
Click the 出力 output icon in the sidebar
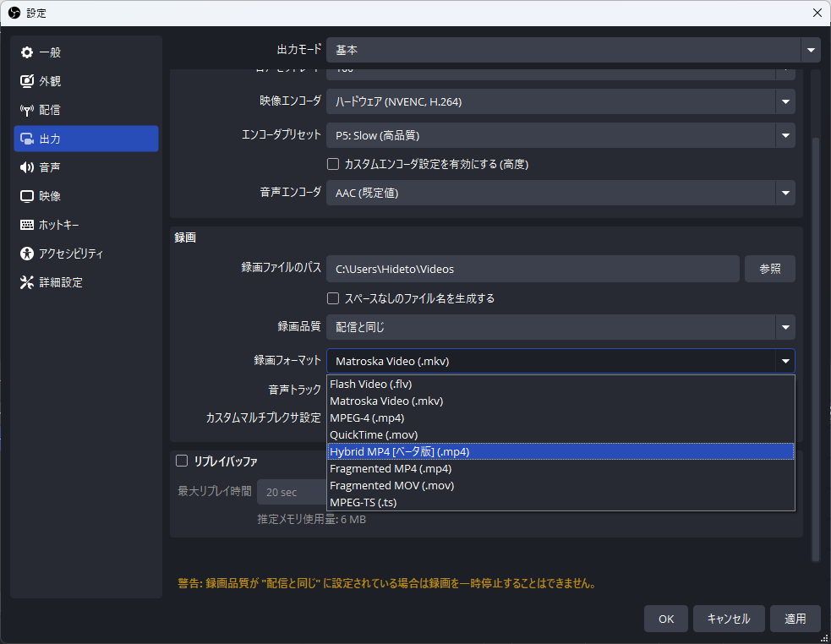click(x=26, y=139)
